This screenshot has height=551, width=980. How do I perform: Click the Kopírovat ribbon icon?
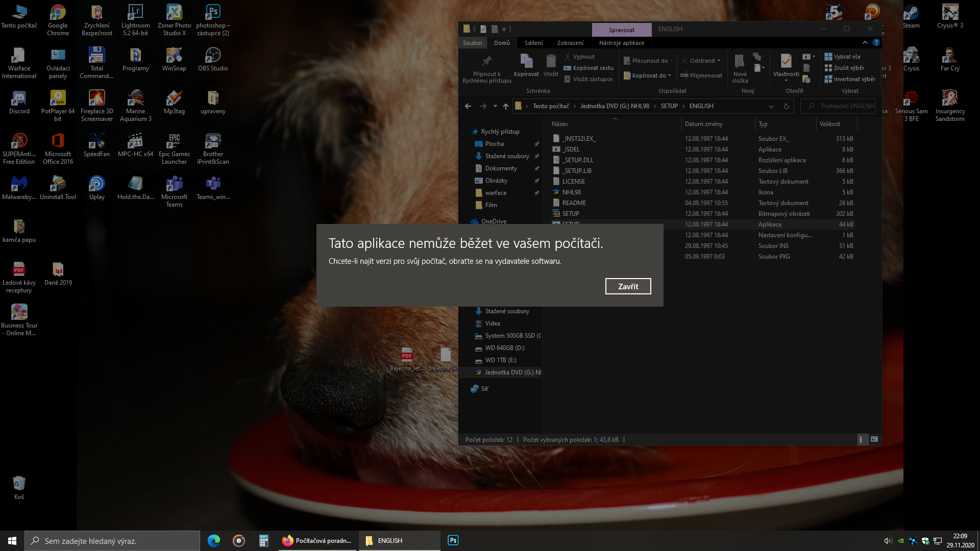[x=526, y=62]
